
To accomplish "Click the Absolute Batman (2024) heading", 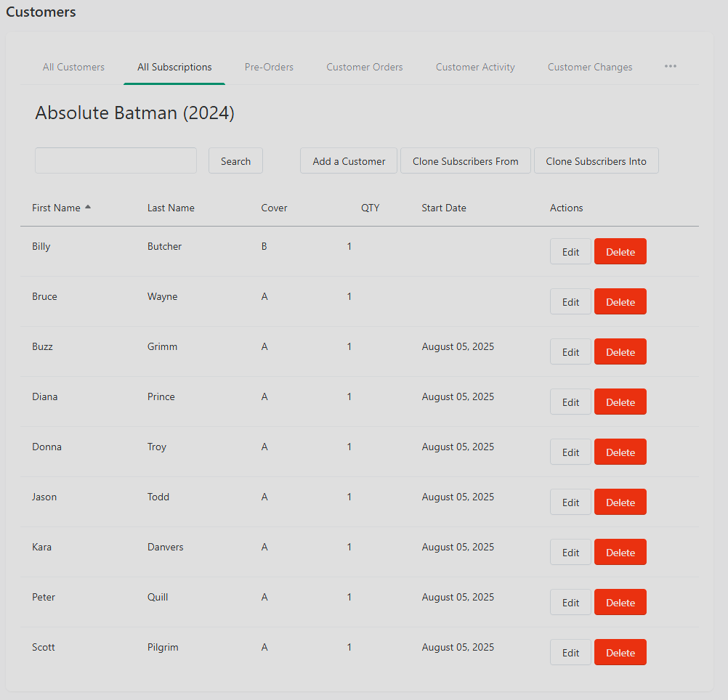I will click(134, 113).
